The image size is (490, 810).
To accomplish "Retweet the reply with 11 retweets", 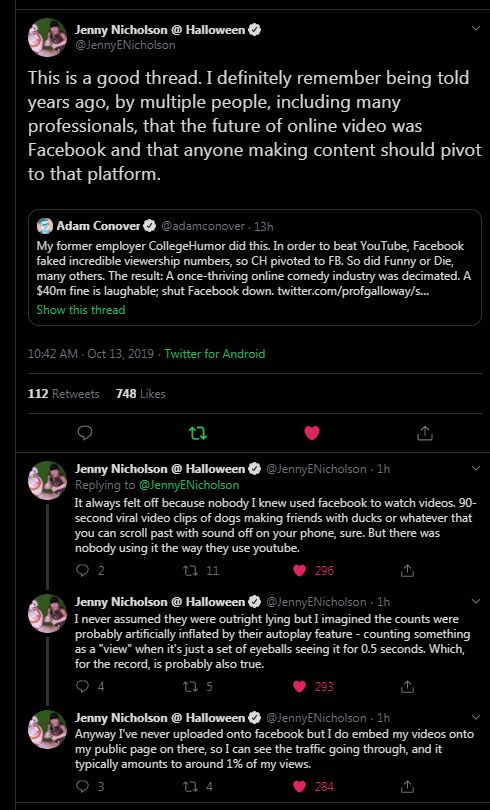I will [x=189, y=570].
